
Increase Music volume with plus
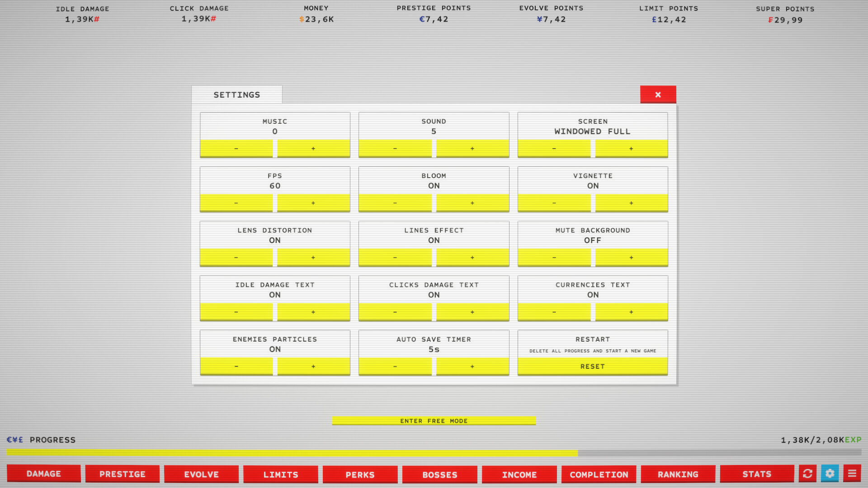(313, 149)
